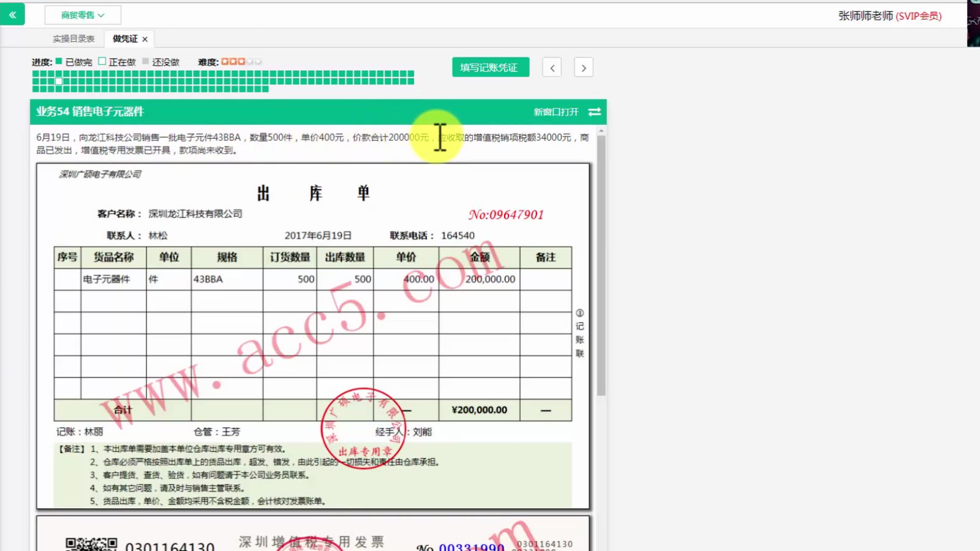Click the red number No:09647901
Screen dimensions: 980x551
506,215
